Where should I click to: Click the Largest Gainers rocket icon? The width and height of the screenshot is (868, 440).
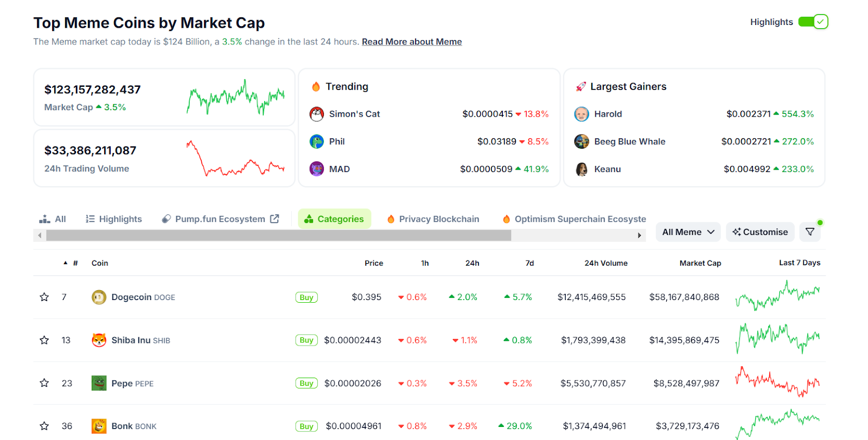(580, 87)
